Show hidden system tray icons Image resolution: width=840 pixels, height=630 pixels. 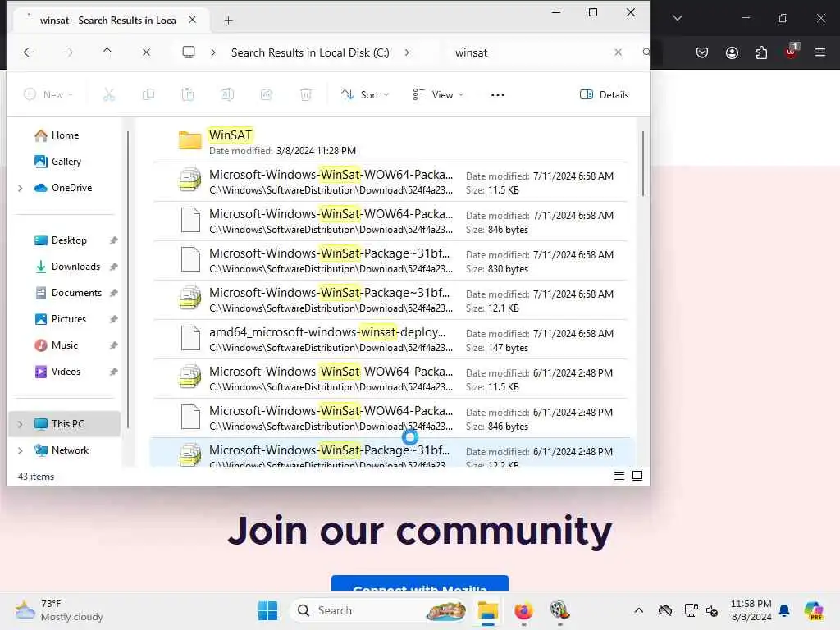pos(638,610)
